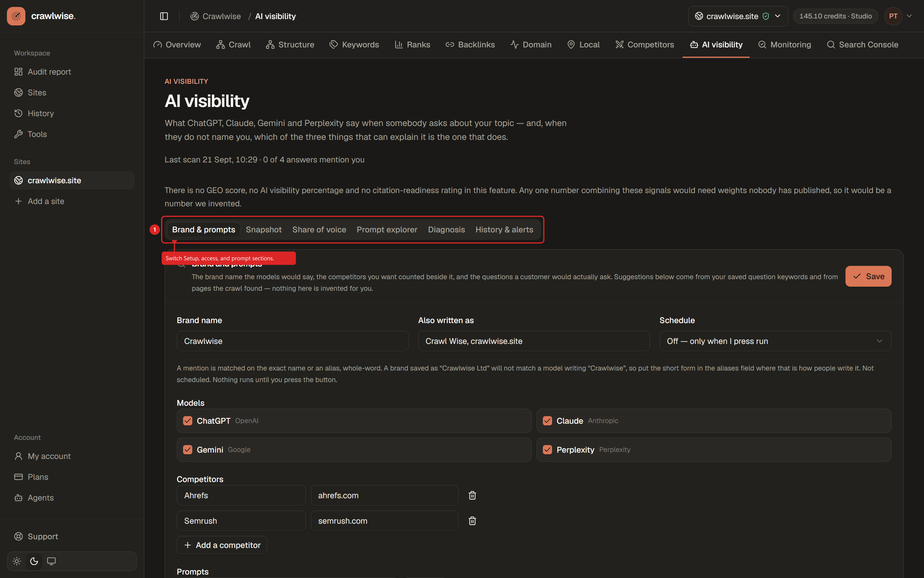Switch to the Diagnosis section
924x578 pixels.
tap(446, 229)
